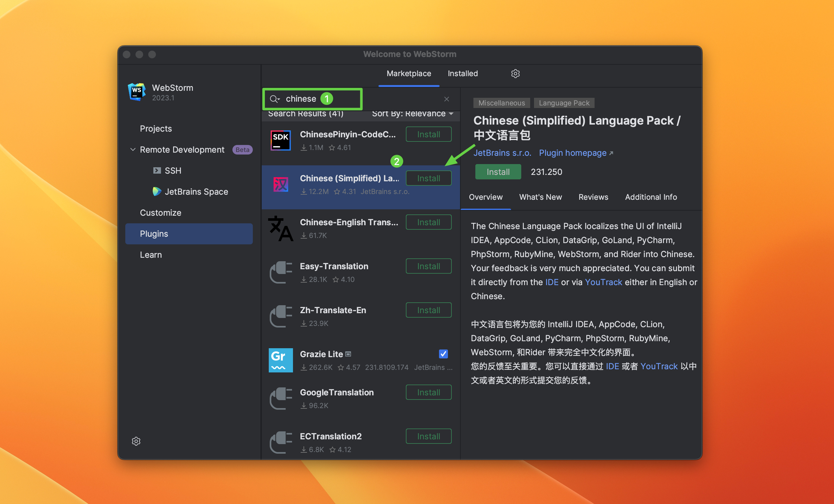Click the Miscellaneous tag

point(501,103)
